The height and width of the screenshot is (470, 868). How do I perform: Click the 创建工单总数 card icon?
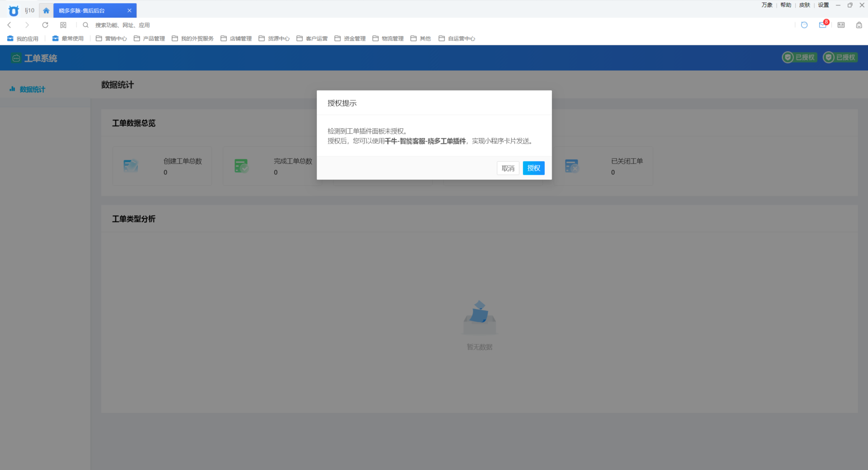[131, 166]
